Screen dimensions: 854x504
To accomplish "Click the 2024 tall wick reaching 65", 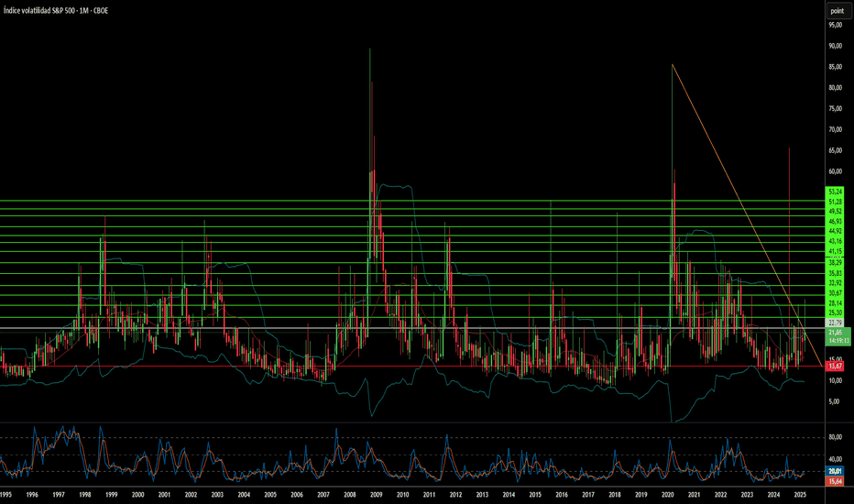I will coord(789,148).
